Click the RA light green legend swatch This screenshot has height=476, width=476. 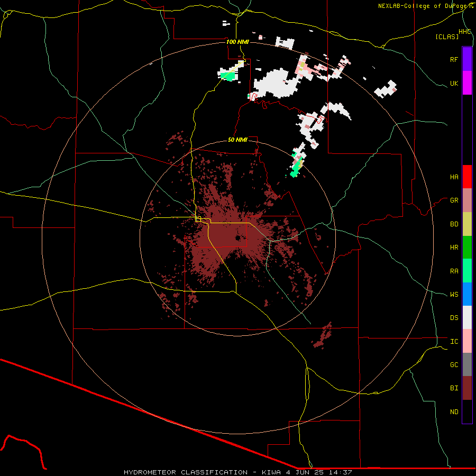coord(467,271)
